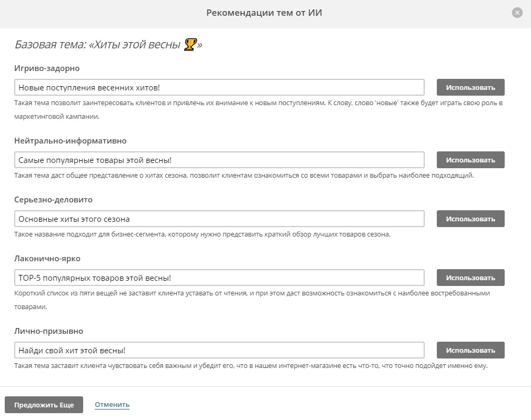
Task: Use the 'Найди свой хит этой весны!' suggestion
Action: pos(470,350)
